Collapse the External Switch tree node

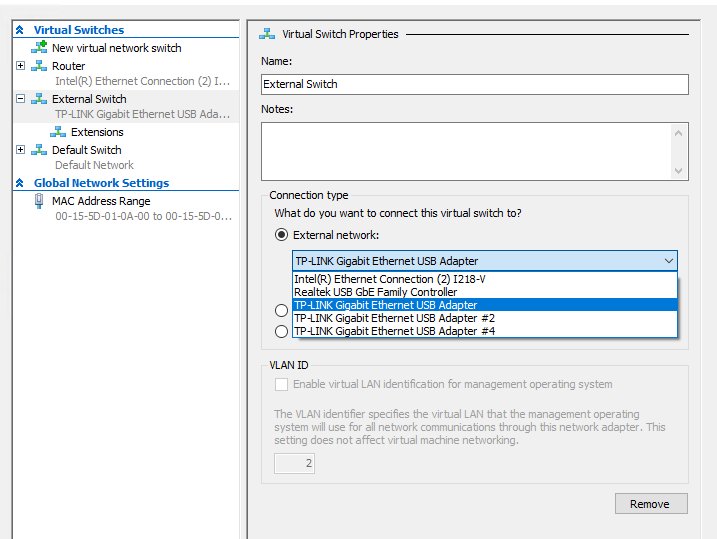[x=20, y=99]
